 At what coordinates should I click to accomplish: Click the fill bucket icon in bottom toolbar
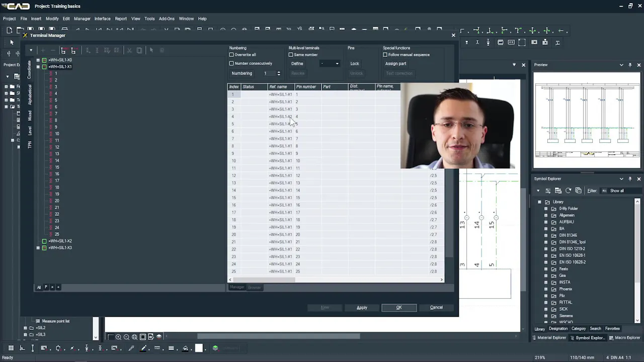(x=185, y=348)
